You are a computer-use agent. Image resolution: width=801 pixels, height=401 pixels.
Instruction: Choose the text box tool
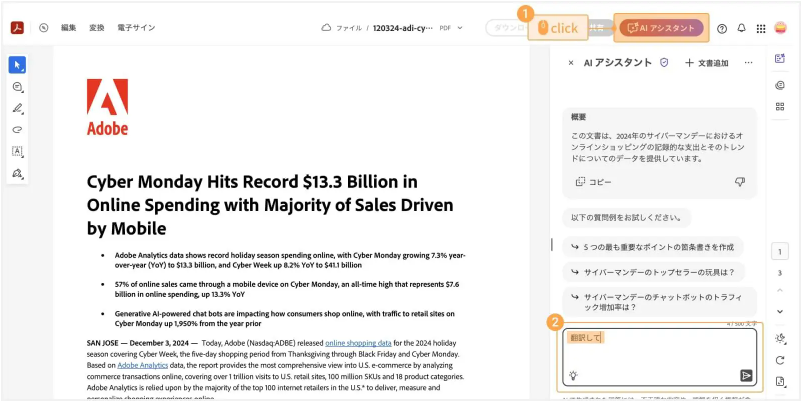(x=17, y=151)
